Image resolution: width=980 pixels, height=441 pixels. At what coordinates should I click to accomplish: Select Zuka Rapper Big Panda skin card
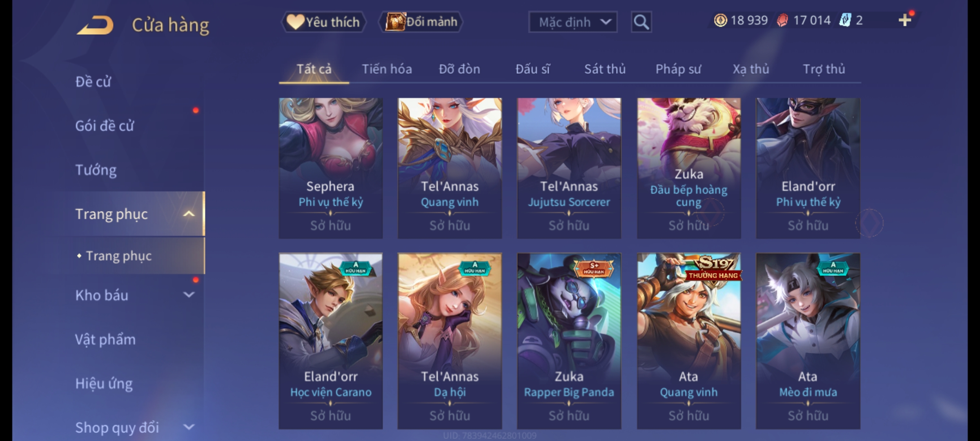click(x=569, y=341)
